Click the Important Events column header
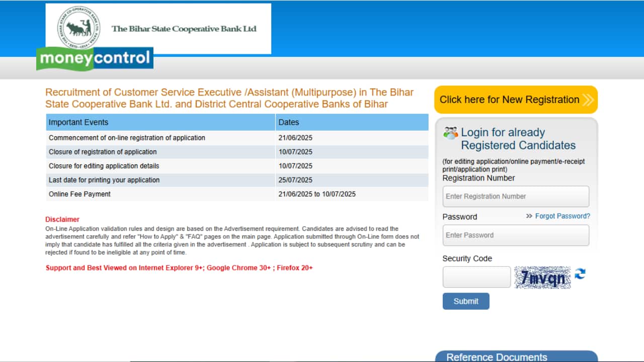Image resolution: width=644 pixels, height=362 pixels. (x=78, y=122)
